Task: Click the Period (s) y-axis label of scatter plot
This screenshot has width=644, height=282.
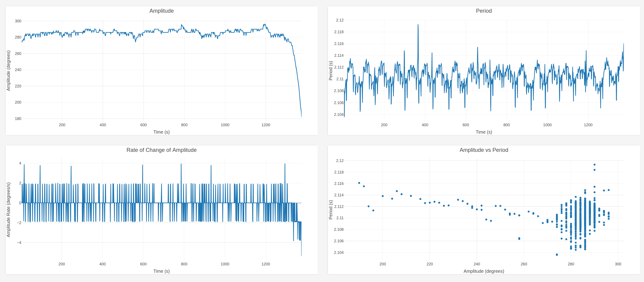Action: [x=330, y=210]
